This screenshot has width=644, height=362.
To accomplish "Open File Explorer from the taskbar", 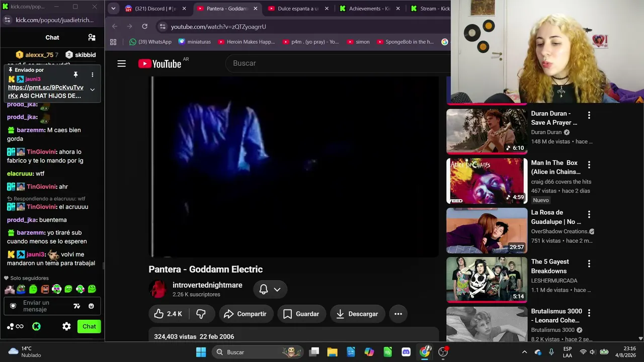I will coord(332,352).
